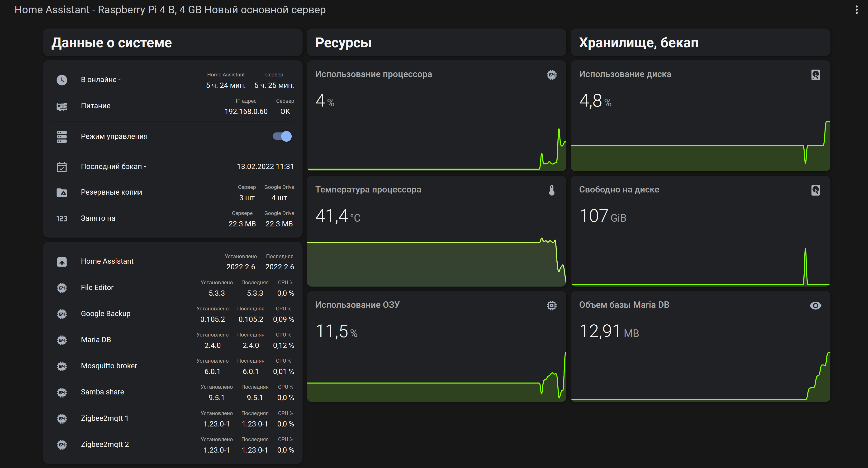Image resolution: width=868 pixels, height=468 pixels.
Task: Open the CPU usage 4 % value
Action: pos(325,101)
